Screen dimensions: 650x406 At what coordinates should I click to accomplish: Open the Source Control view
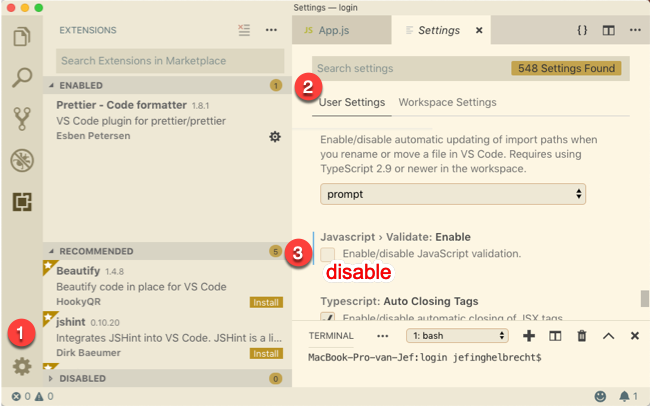click(x=22, y=119)
